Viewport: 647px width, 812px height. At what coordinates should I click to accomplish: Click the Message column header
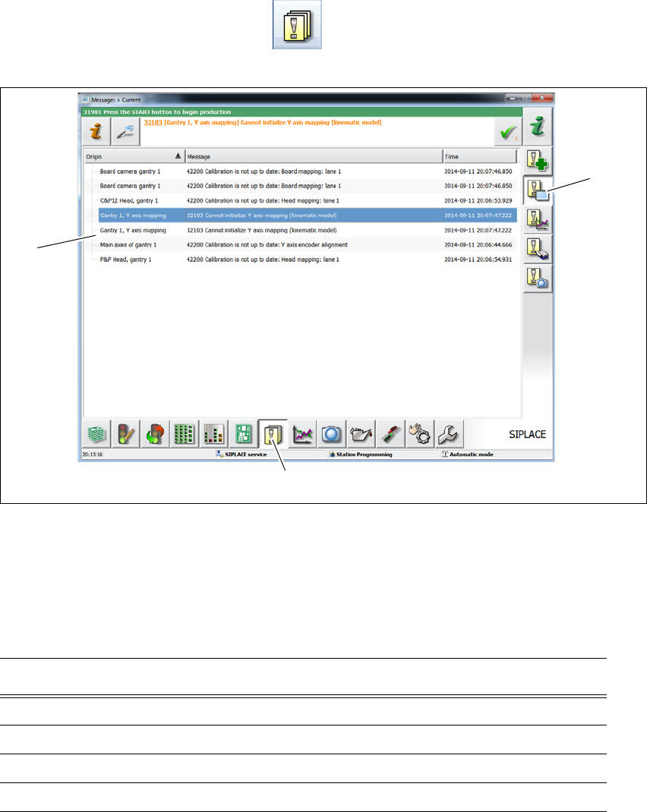314,156
